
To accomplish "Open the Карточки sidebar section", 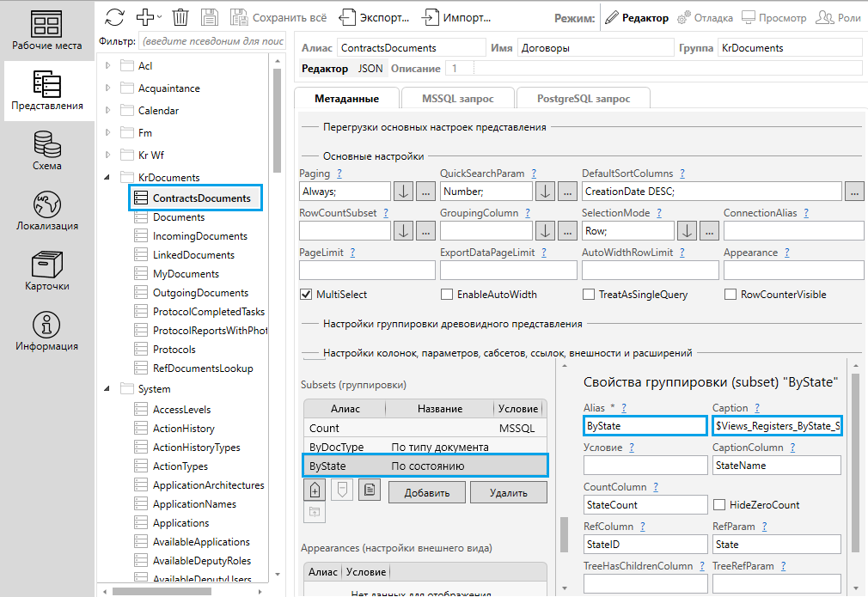I will pyautogui.click(x=47, y=271).
